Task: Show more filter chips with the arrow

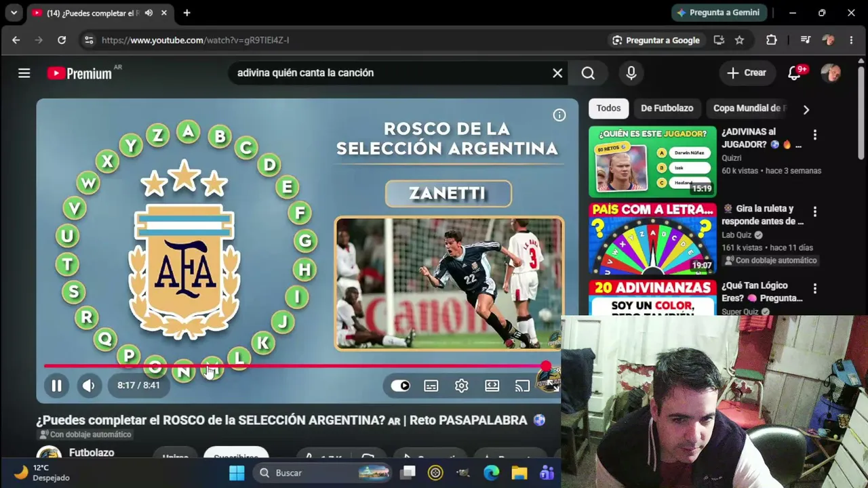Action: [806, 108]
